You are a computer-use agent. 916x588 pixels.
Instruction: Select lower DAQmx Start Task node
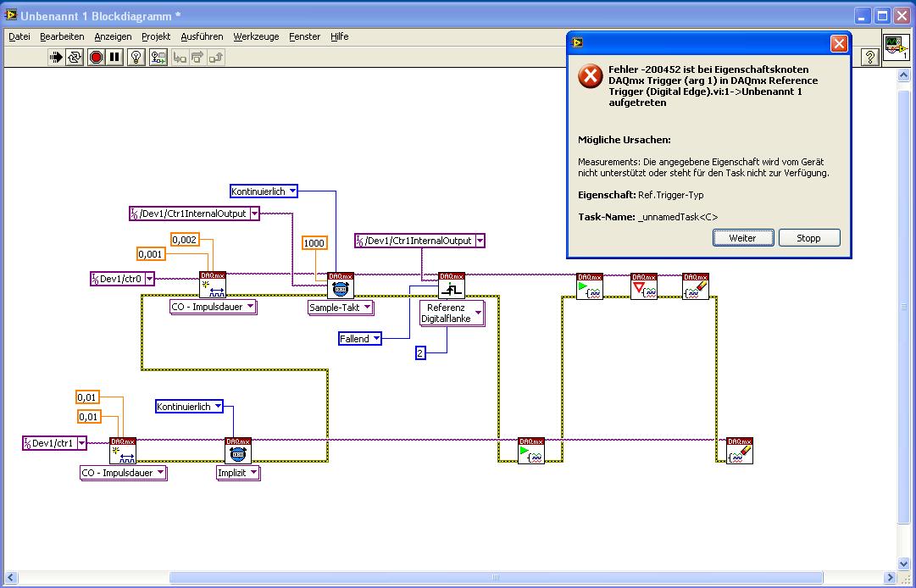(x=531, y=451)
